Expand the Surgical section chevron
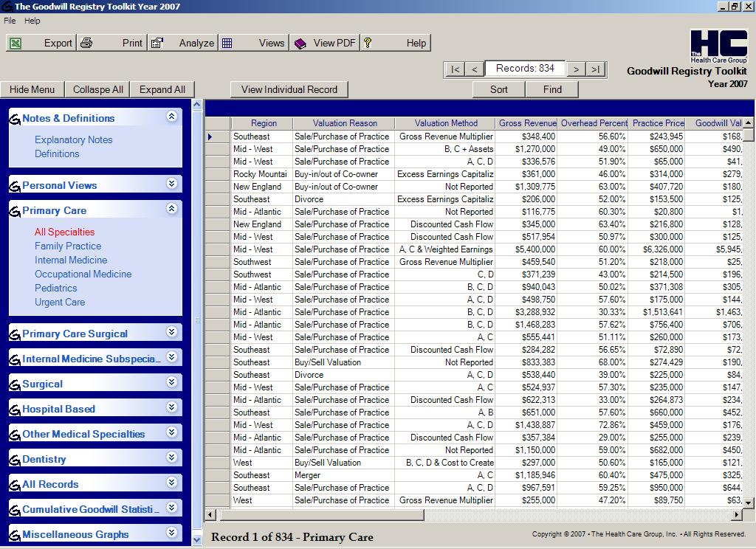The height and width of the screenshot is (549, 756). pyautogui.click(x=171, y=381)
